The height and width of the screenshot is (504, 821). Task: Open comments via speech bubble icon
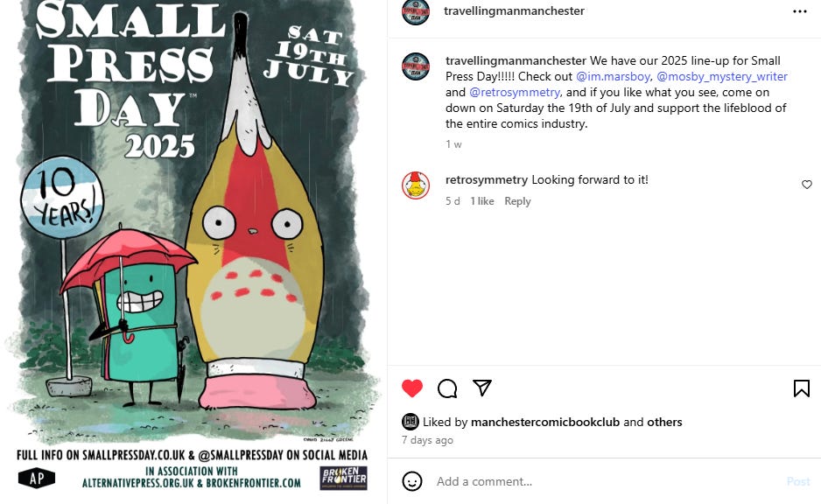tap(447, 388)
